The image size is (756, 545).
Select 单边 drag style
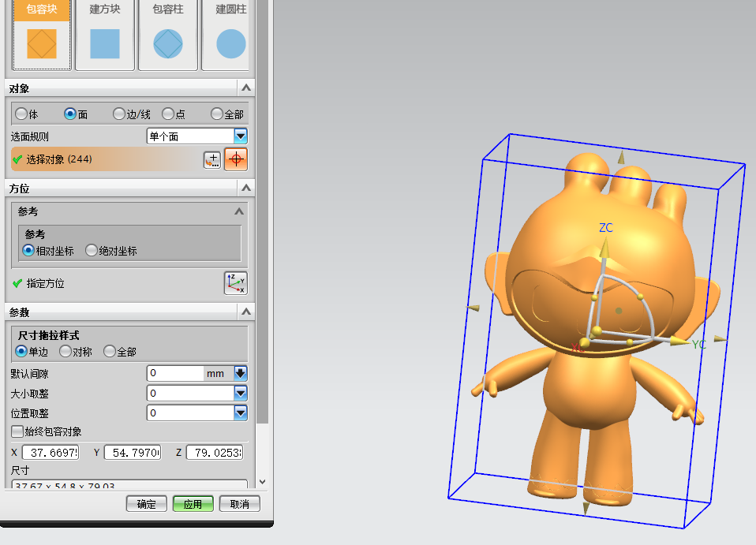21,351
